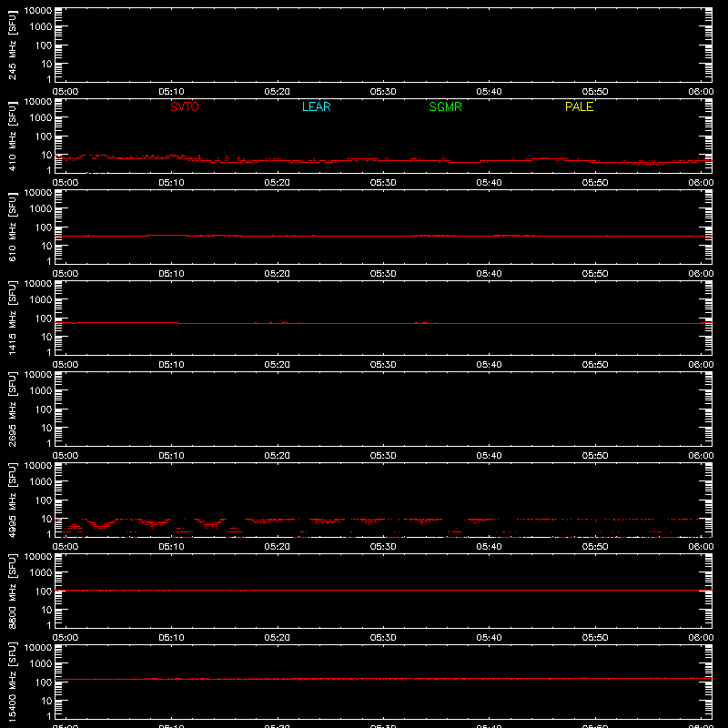This screenshot has height=728, width=728.
Task: Click 06:00 time label below 245 MHz plot
Action: [x=701, y=92]
